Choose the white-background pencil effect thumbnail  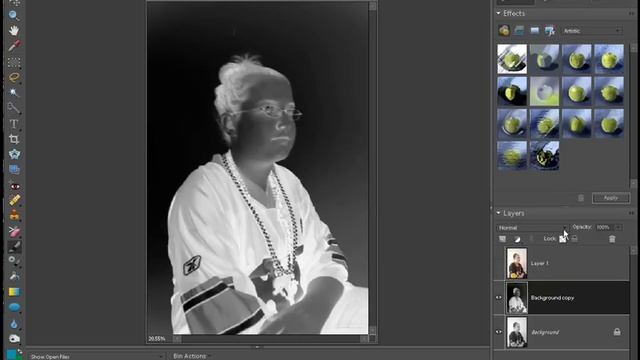[x=512, y=59]
